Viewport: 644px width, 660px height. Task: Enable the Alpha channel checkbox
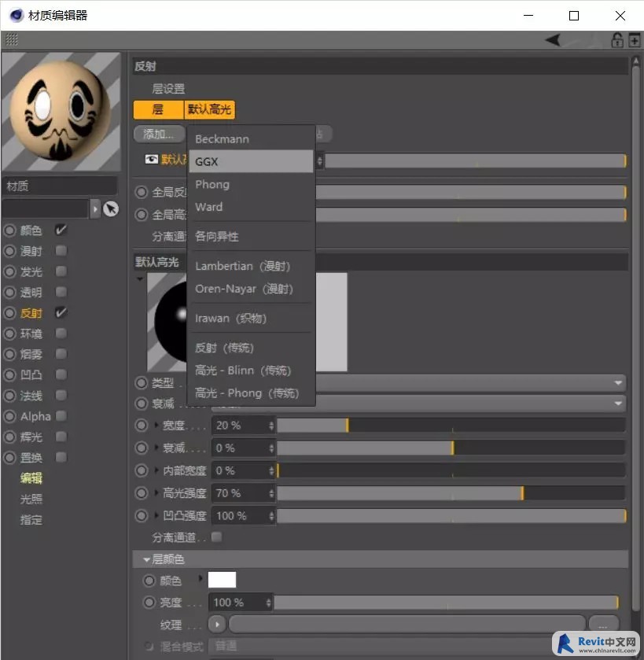click(x=61, y=416)
